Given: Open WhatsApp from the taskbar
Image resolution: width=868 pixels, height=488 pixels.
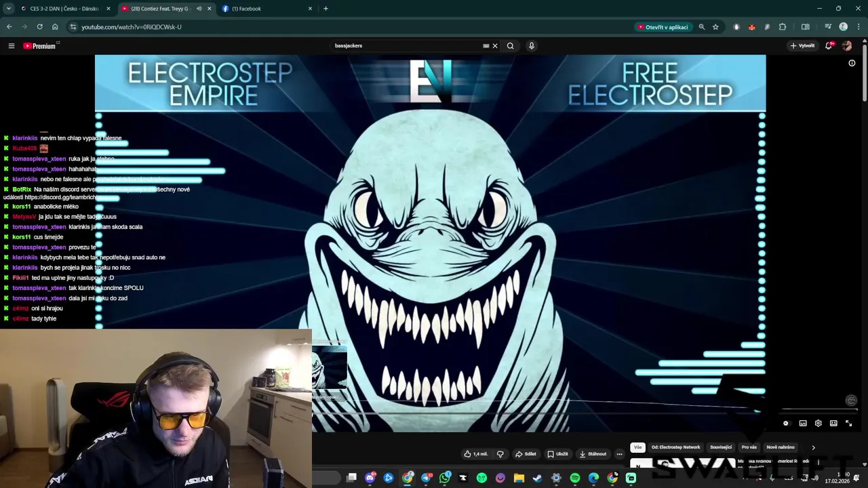Looking at the screenshot, I should tap(445, 478).
